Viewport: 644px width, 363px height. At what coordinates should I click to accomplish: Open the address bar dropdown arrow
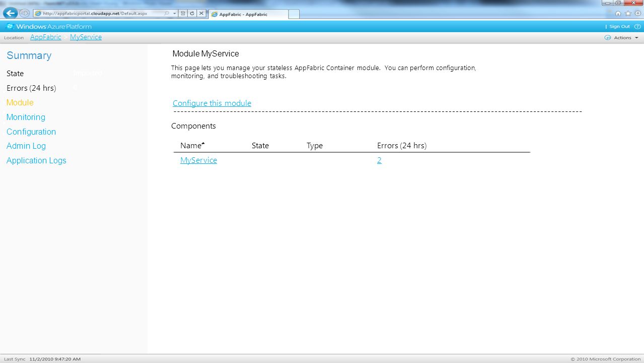tap(174, 14)
